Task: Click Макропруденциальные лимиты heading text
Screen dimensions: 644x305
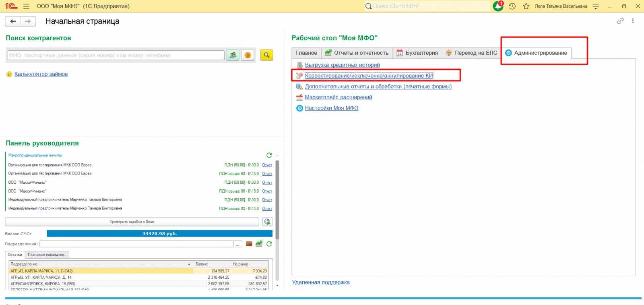Action: 35,155
